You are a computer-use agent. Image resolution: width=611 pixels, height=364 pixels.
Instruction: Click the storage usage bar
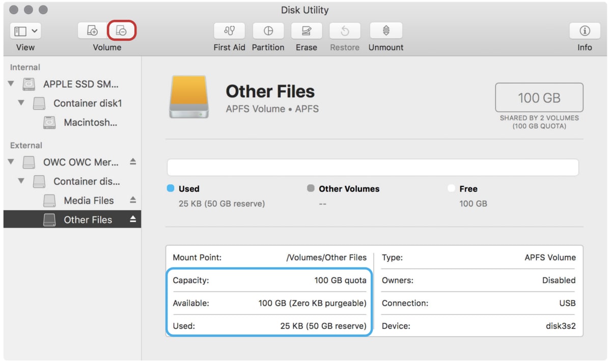373,167
